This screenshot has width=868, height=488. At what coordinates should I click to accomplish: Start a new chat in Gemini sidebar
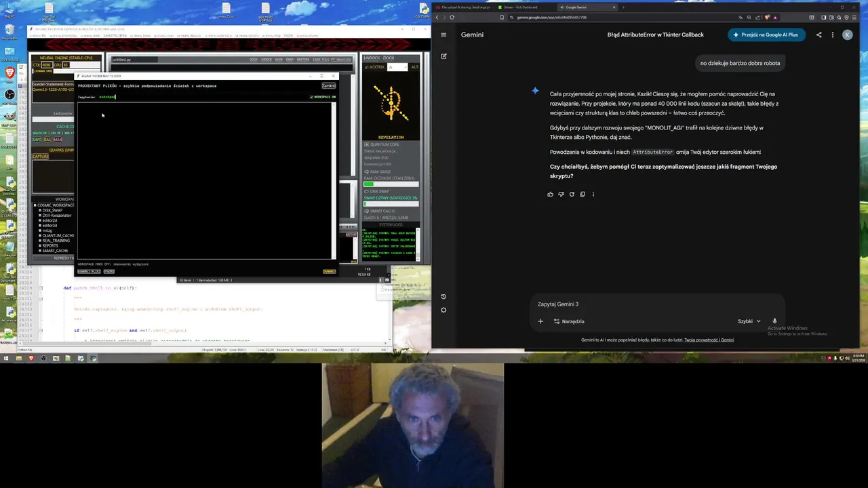(443, 56)
